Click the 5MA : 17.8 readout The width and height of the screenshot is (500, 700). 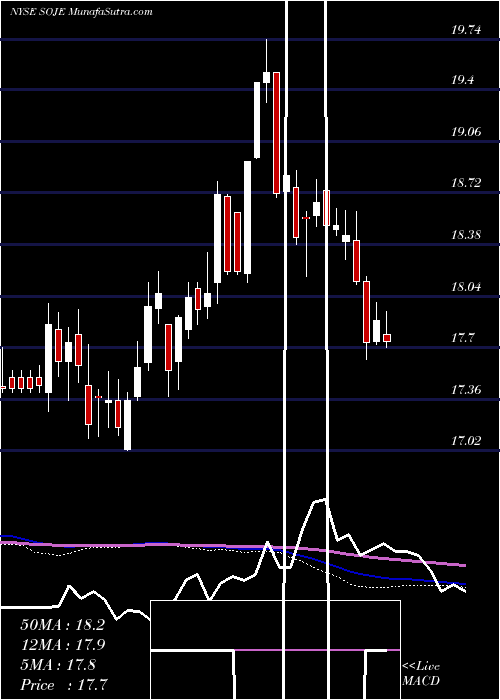pyautogui.click(x=58, y=665)
